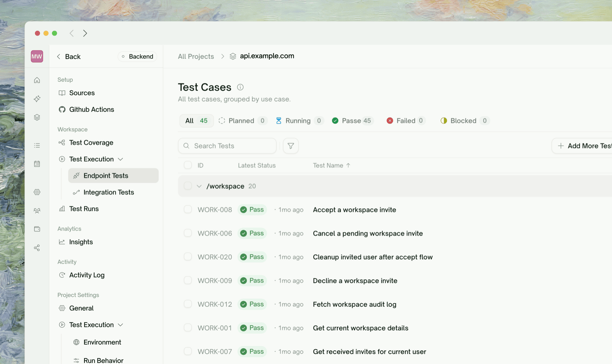
Task: Click Add More Tests button
Action: pos(582,146)
